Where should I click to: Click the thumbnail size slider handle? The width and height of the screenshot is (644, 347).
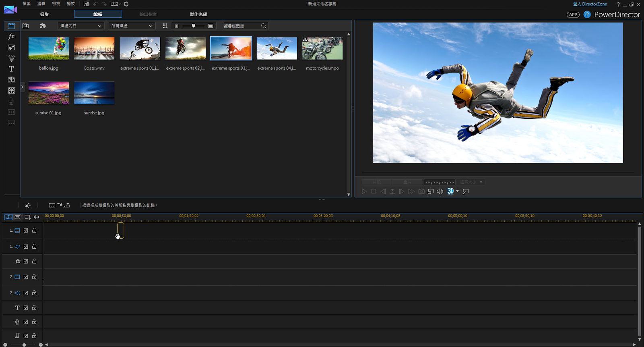(194, 26)
